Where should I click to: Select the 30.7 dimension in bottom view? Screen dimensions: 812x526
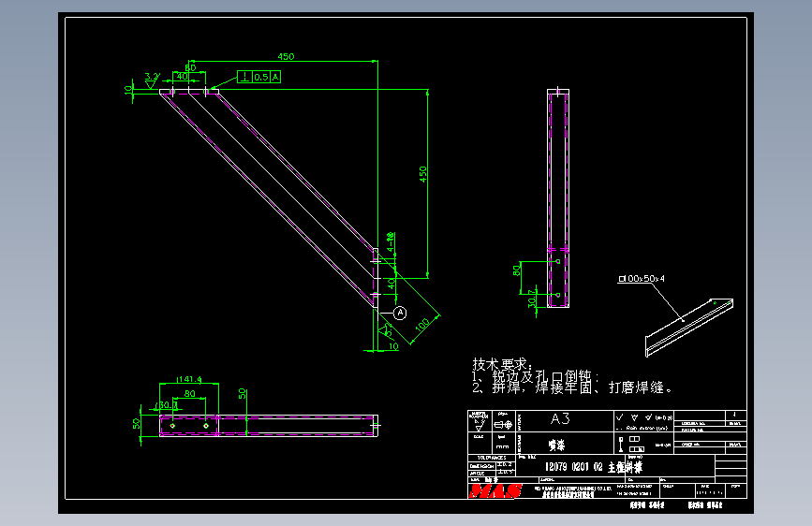click(x=168, y=405)
